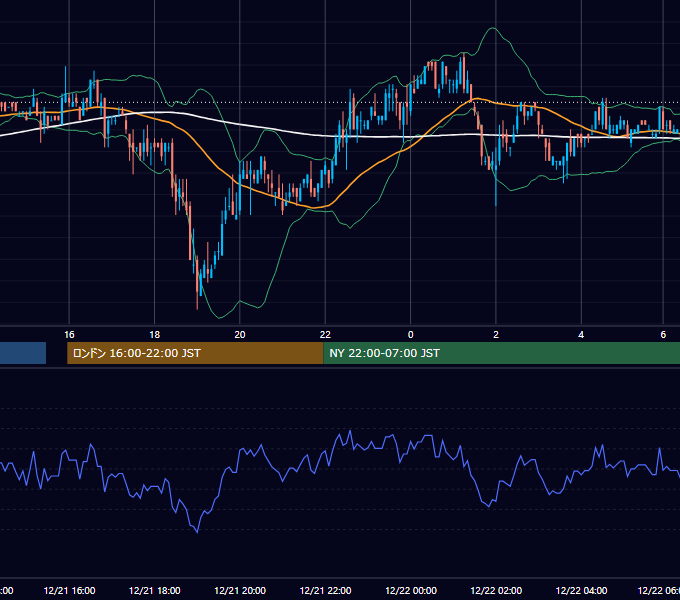Click the 16 hour label on upper axis
This screenshot has height=600, width=680.
click(x=69, y=335)
